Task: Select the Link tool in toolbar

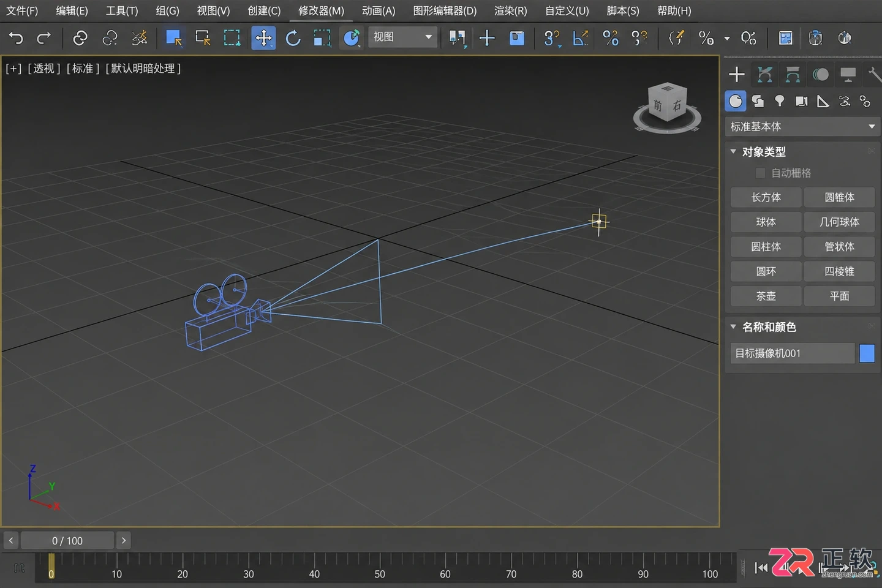Action: coord(80,38)
